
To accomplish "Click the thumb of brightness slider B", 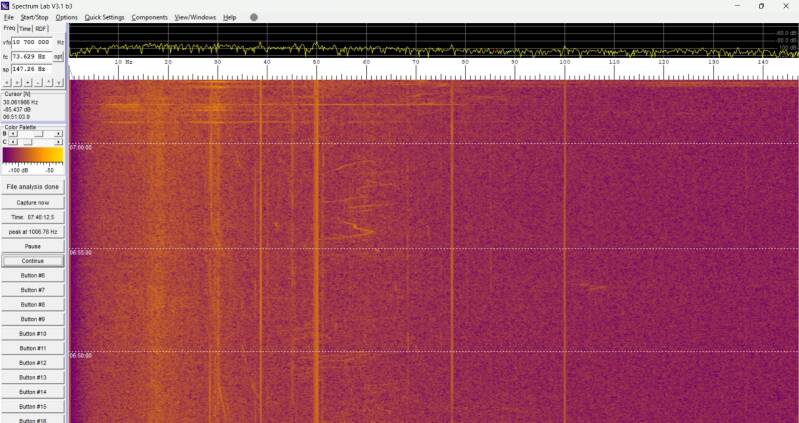I will (39, 134).
